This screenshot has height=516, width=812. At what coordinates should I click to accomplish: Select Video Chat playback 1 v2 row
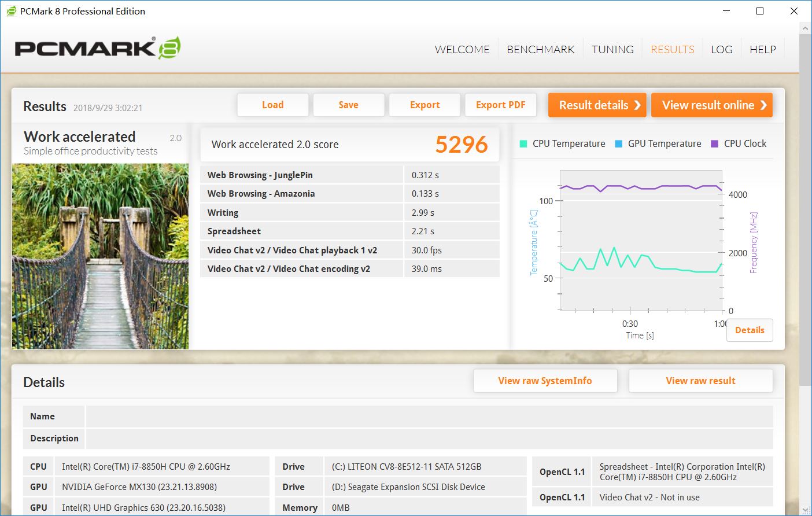[x=350, y=250]
